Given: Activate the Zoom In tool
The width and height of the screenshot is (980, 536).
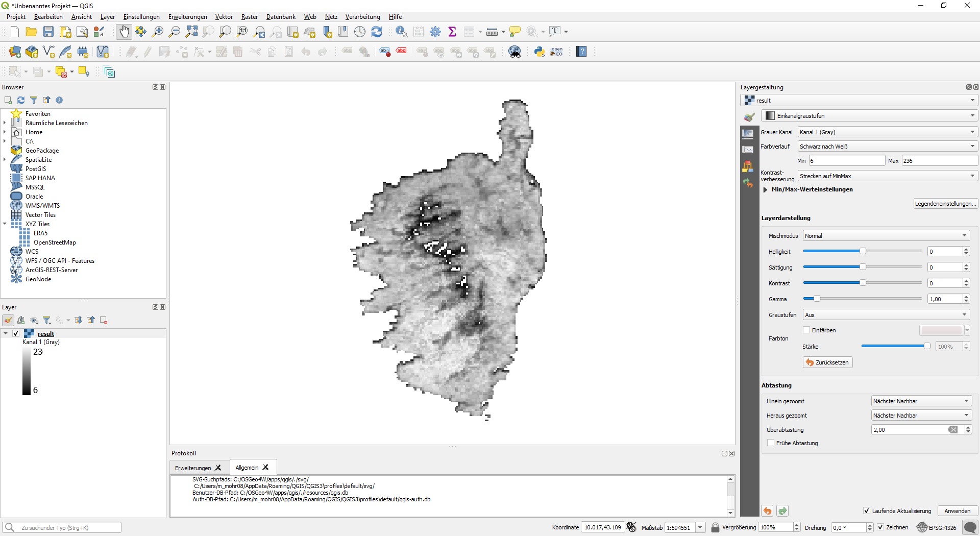Looking at the screenshot, I should click(158, 31).
